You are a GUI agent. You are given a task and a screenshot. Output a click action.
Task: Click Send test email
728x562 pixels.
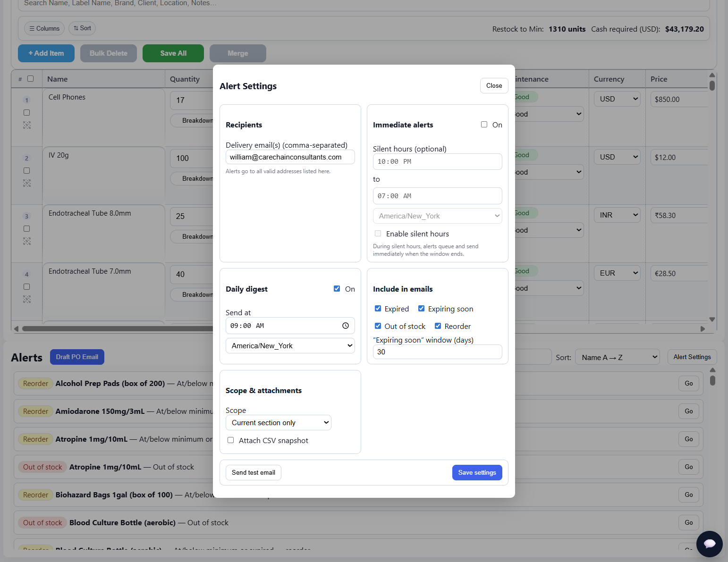(253, 472)
